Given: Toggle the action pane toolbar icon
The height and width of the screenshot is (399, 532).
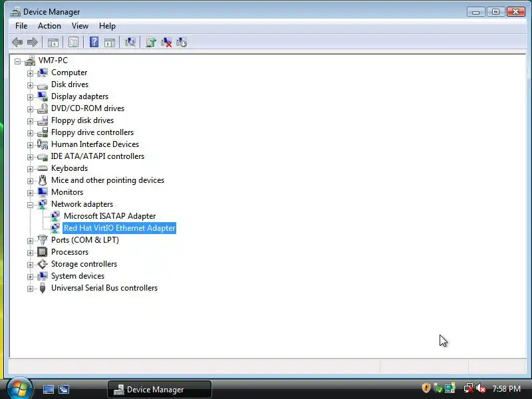Looking at the screenshot, I should coord(110,43).
